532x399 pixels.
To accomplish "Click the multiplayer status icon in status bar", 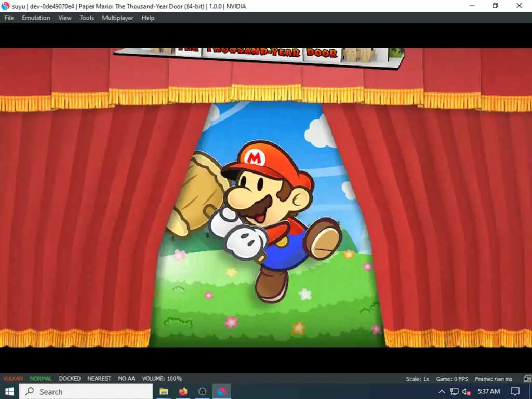I will (x=527, y=379).
